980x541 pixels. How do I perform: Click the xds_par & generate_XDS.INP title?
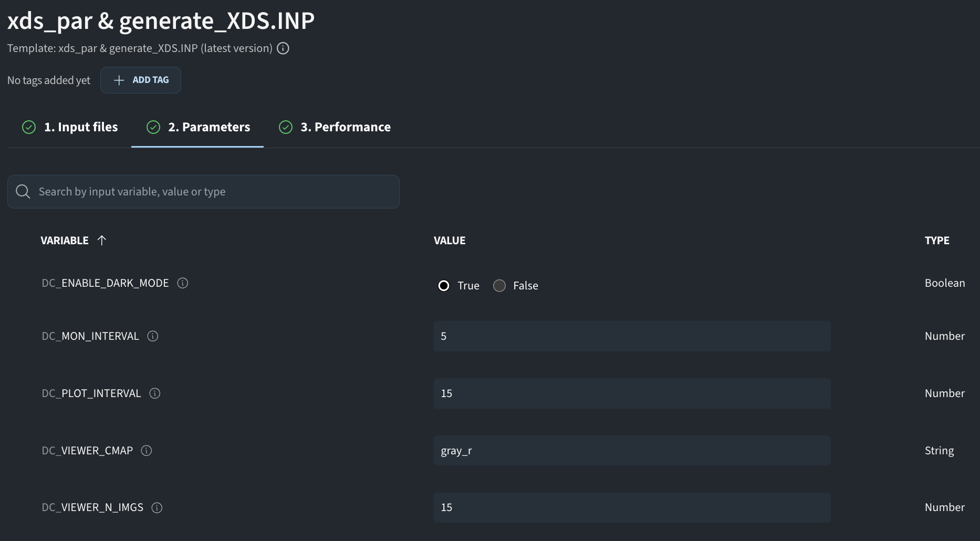161,21
